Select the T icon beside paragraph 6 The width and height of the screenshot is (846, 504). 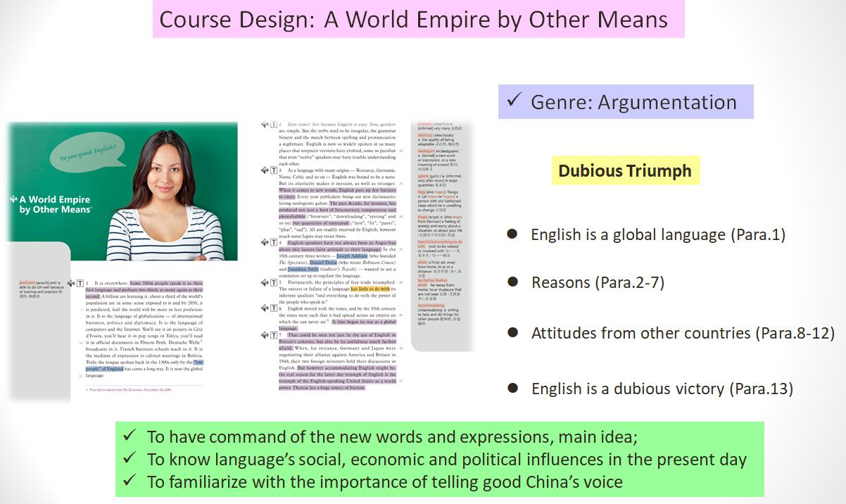(273, 308)
